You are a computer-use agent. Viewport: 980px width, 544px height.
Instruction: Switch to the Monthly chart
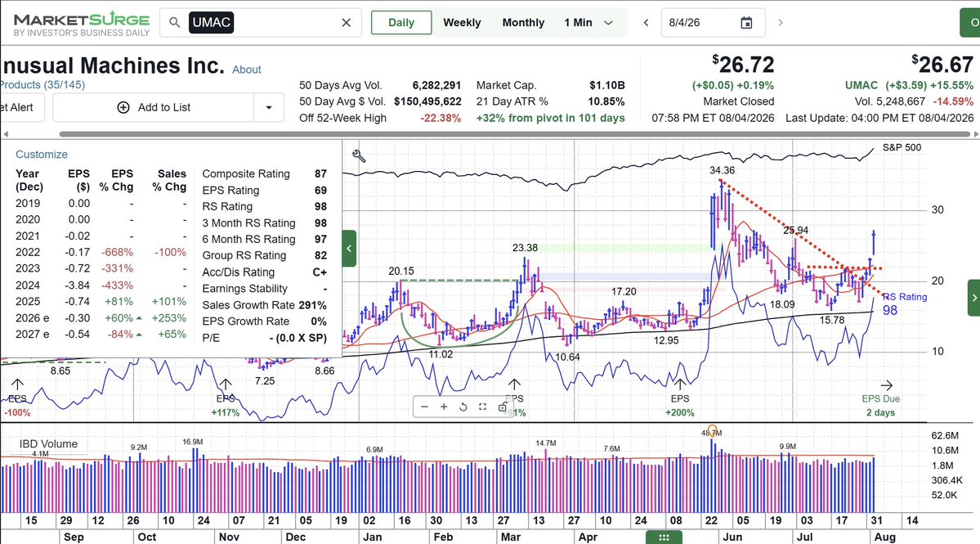click(523, 23)
